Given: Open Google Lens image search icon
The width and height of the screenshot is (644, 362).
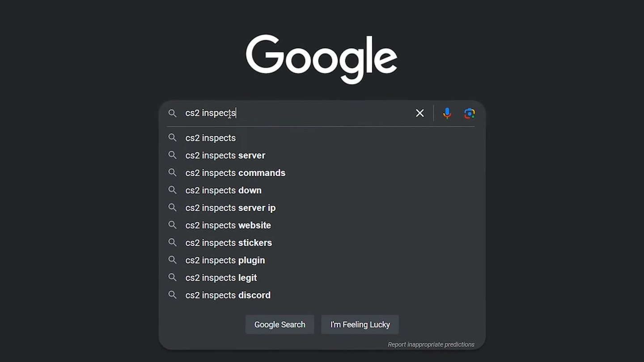Looking at the screenshot, I should tap(469, 114).
